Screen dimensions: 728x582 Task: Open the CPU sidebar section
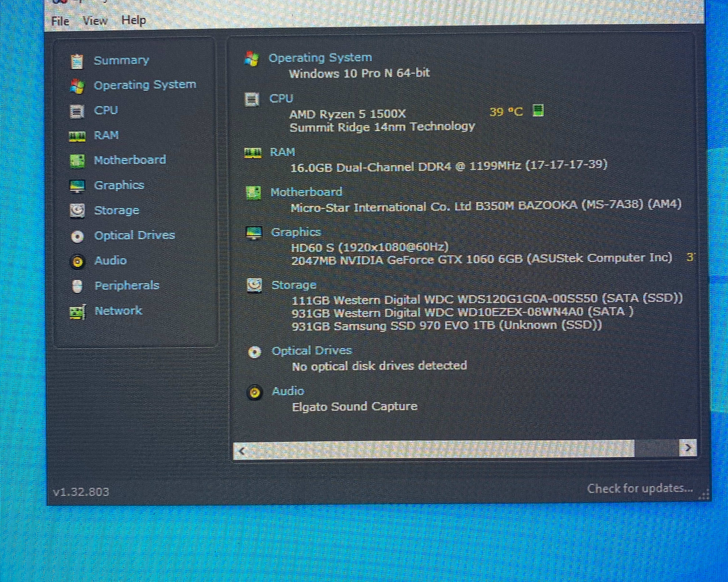[x=106, y=110]
